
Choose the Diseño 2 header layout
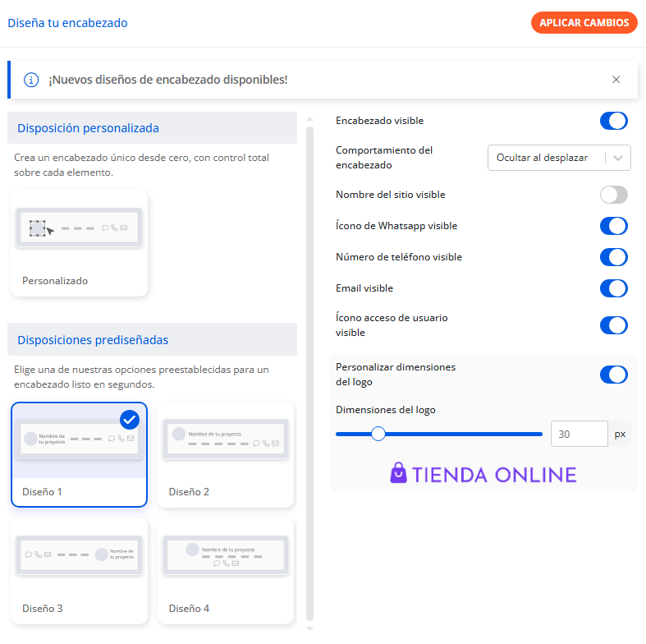(226, 454)
